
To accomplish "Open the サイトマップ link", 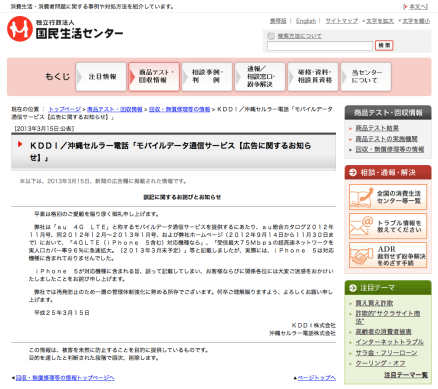I will pos(341,21).
